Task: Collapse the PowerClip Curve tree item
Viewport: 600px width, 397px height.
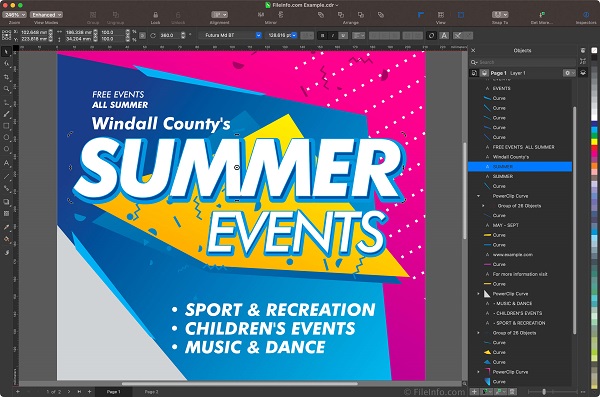Action: click(478, 196)
